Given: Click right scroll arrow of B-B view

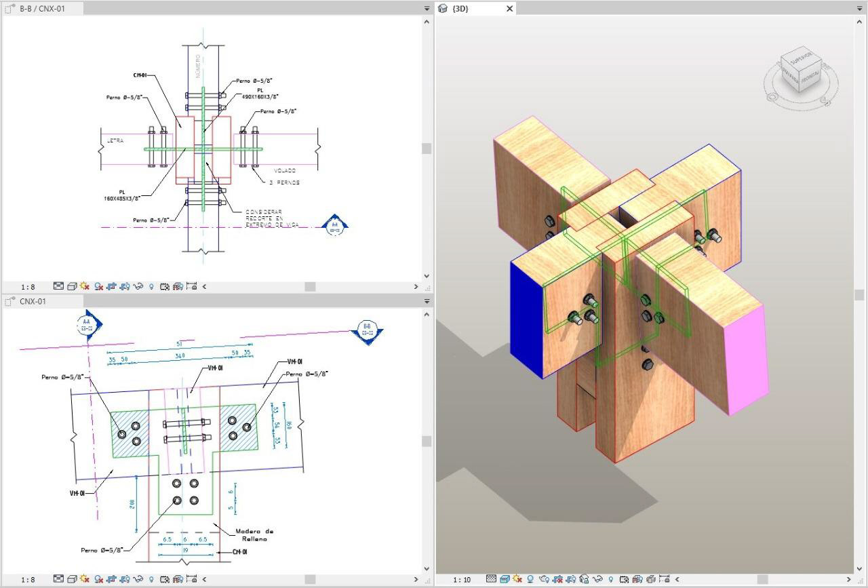Looking at the screenshot, I should click(415, 286).
